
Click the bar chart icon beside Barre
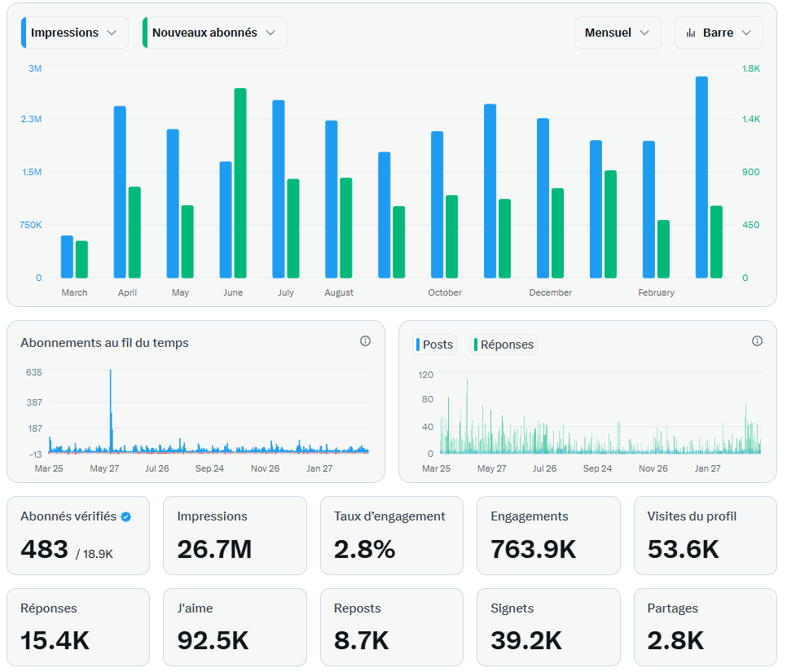coord(691,33)
